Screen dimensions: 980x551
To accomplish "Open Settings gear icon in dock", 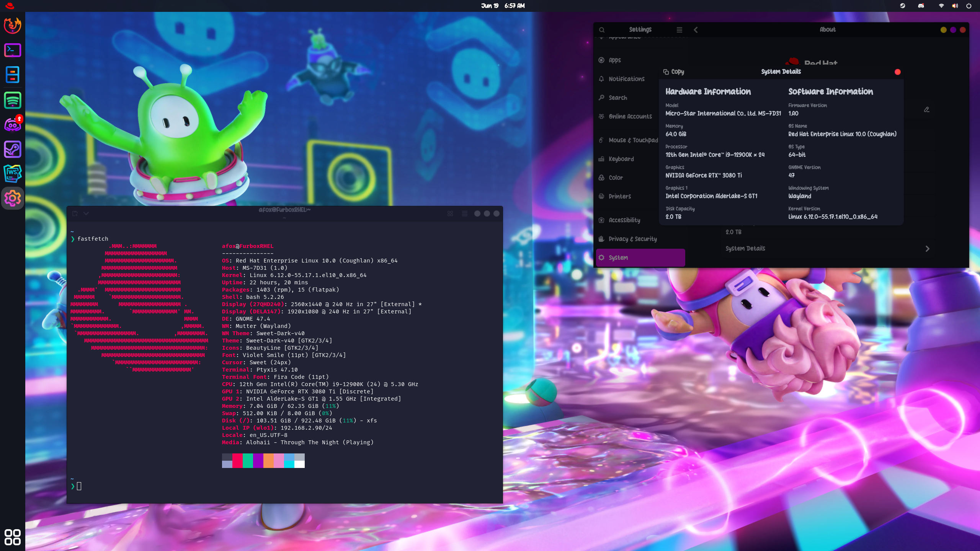I will pyautogui.click(x=13, y=198).
